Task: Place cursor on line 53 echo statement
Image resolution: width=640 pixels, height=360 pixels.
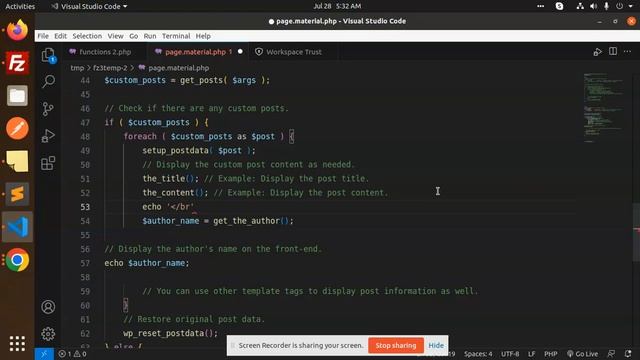Action: (x=168, y=207)
